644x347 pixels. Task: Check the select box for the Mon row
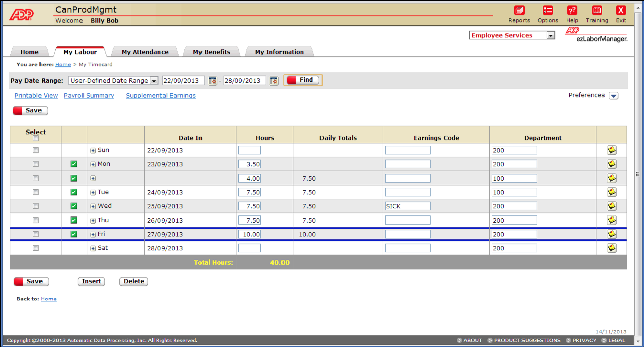pos(35,164)
